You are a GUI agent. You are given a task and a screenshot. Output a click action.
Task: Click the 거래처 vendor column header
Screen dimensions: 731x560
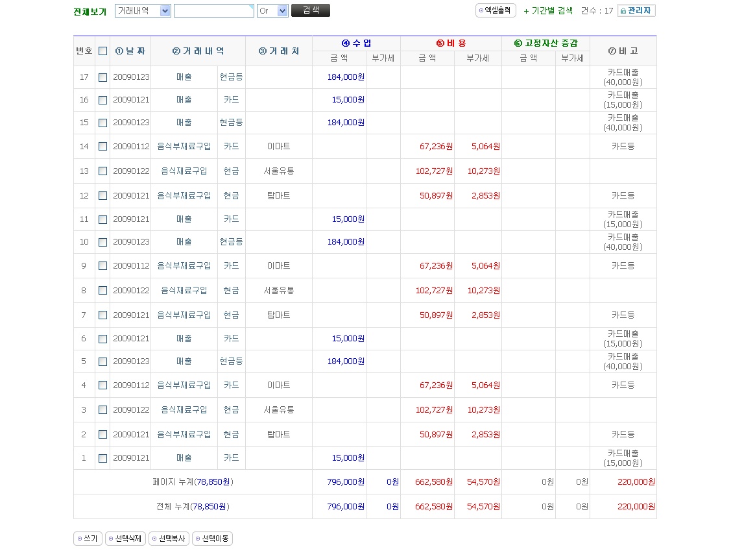pyautogui.click(x=279, y=51)
